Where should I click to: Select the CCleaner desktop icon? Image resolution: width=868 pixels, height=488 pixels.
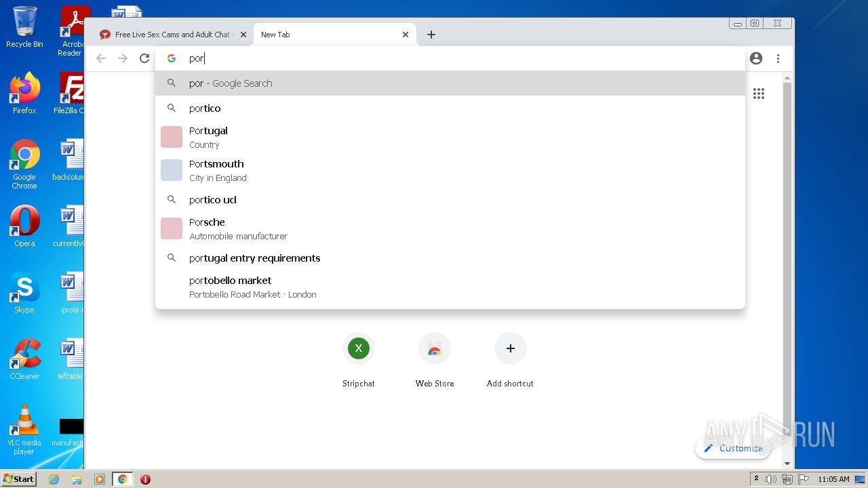(x=24, y=359)
